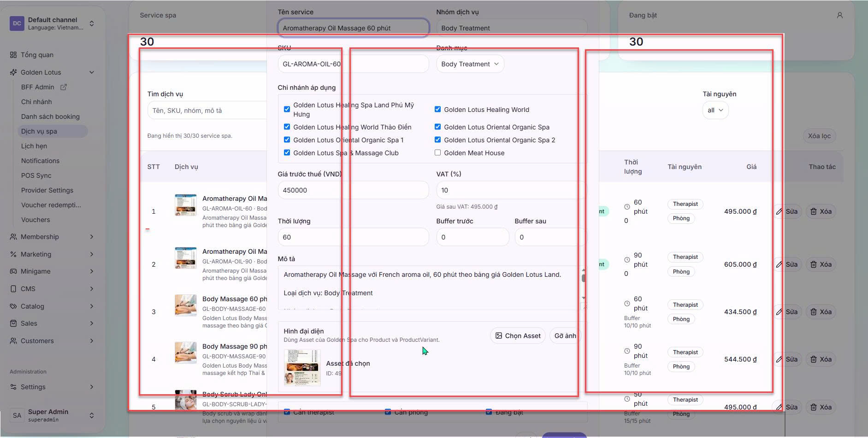Screen dimensions: 868x438
Task: Click the trash icon in the 605.000 ₫ row
Action: [814, 264]
